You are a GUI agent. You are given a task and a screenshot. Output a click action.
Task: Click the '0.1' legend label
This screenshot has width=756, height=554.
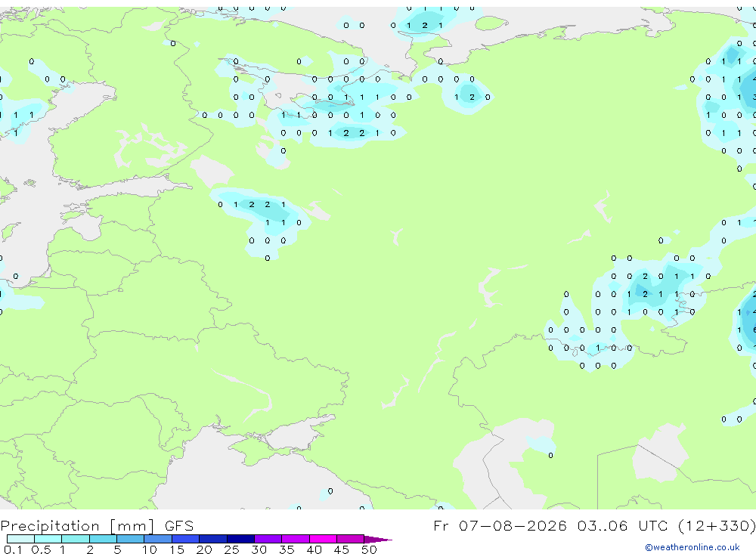point(13,549)
